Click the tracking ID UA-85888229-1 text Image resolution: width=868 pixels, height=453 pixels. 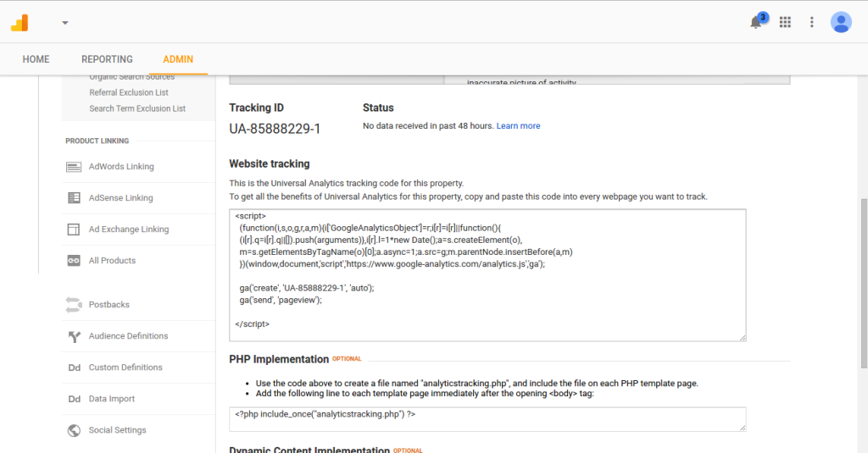click(275, 129)
